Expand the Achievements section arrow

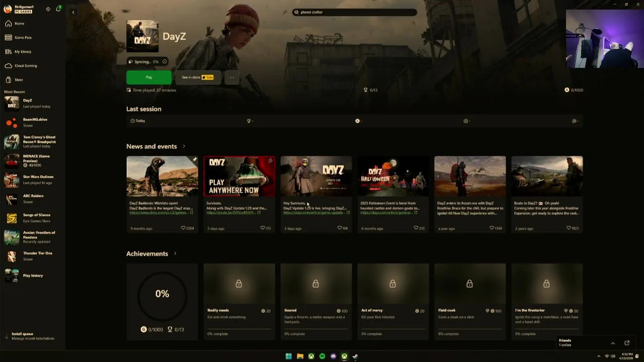coord(175,254)
